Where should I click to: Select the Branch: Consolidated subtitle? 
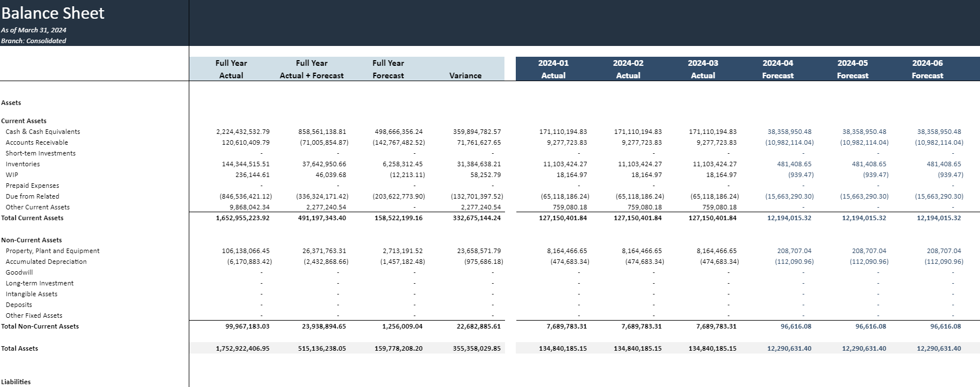(33, 41)
